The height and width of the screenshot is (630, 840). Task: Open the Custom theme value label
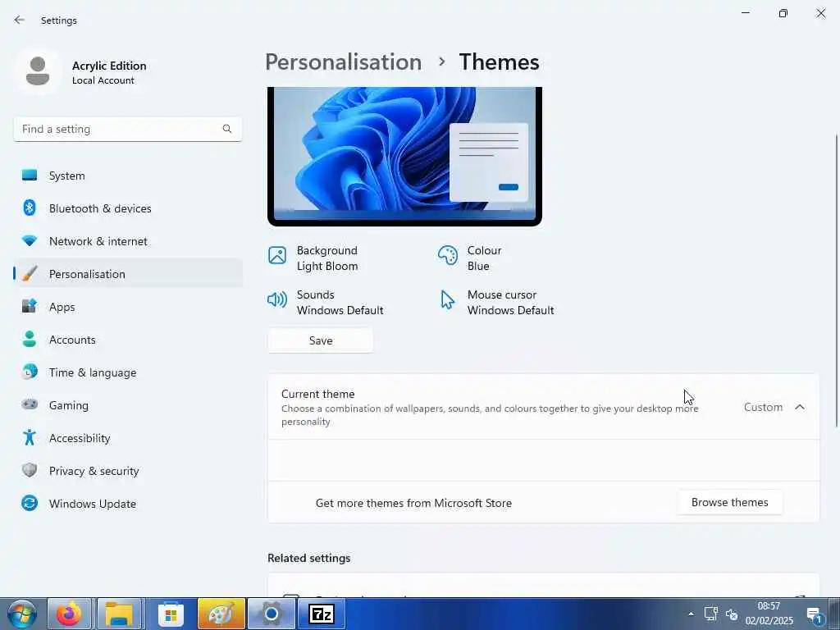pyautogui.click(x=763, y=407)
